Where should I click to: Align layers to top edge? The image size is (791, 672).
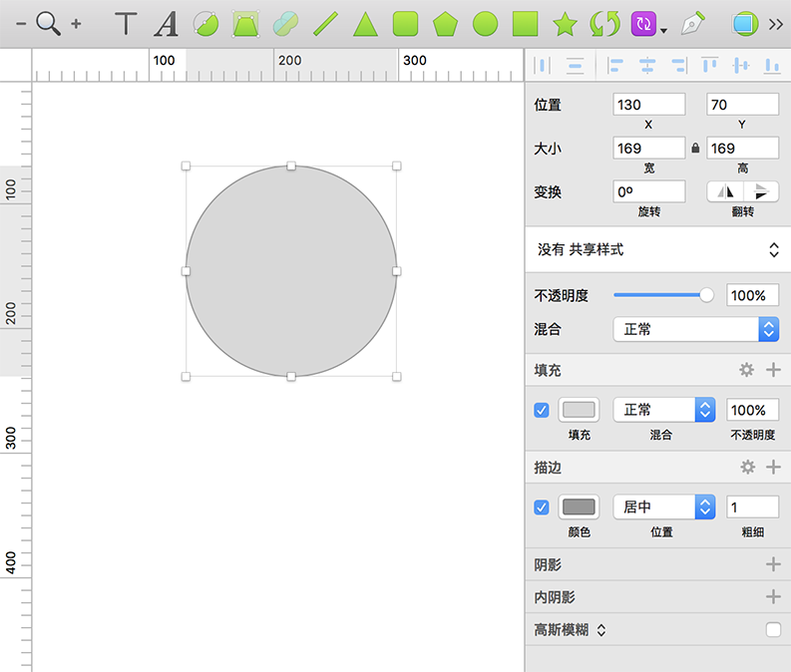coord(710,66)
